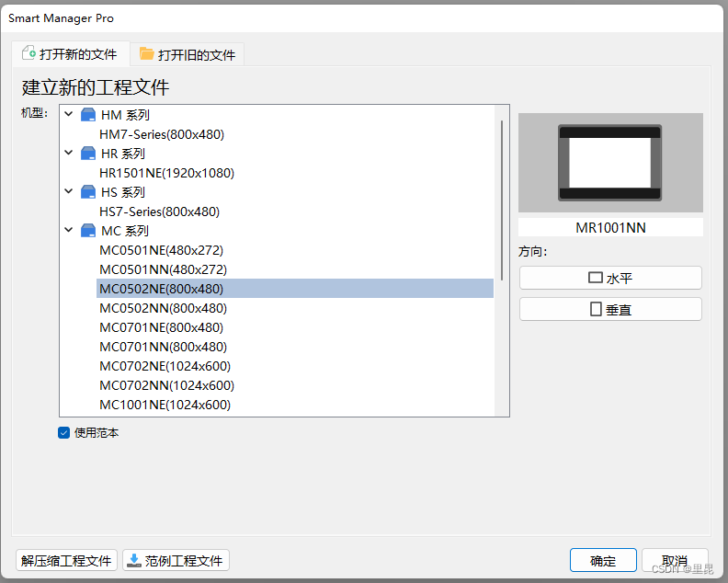
Task: Open the 范例工程文件 button
Action: pyautogui.click(x=176, y=560)
